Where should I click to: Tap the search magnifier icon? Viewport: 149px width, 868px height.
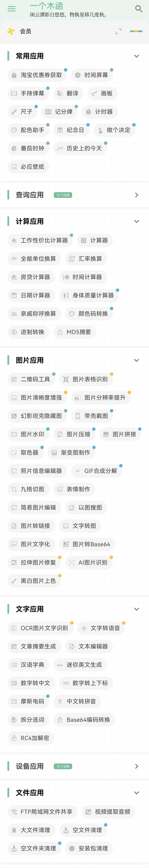pyautogui.click(x=139, y=9)
